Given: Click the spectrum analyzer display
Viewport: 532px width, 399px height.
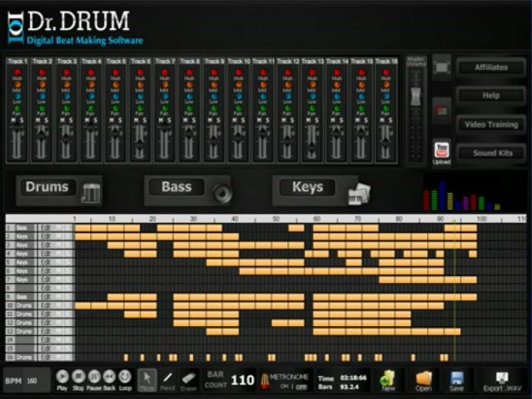Looking at the screenshot, I should tap(462, 196).
